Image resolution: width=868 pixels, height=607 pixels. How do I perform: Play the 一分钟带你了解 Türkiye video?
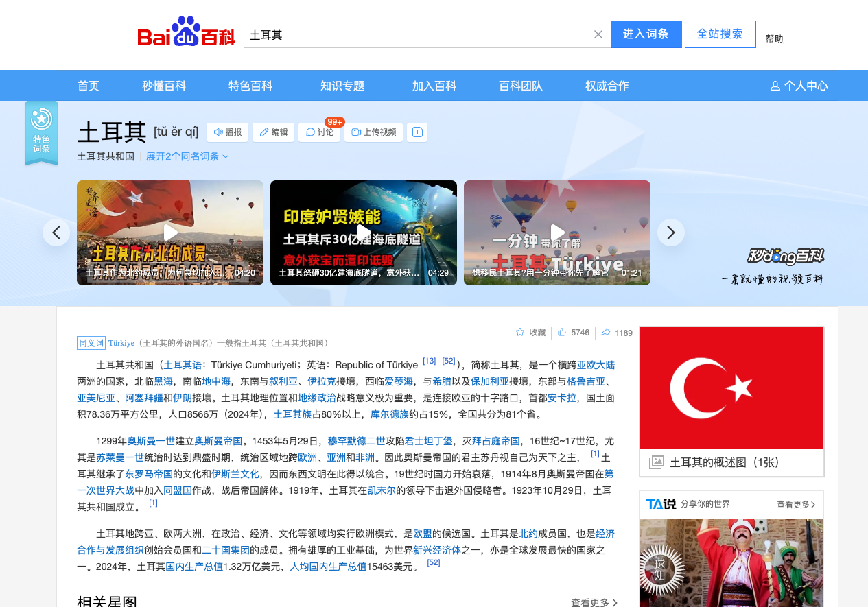(557, 233)
